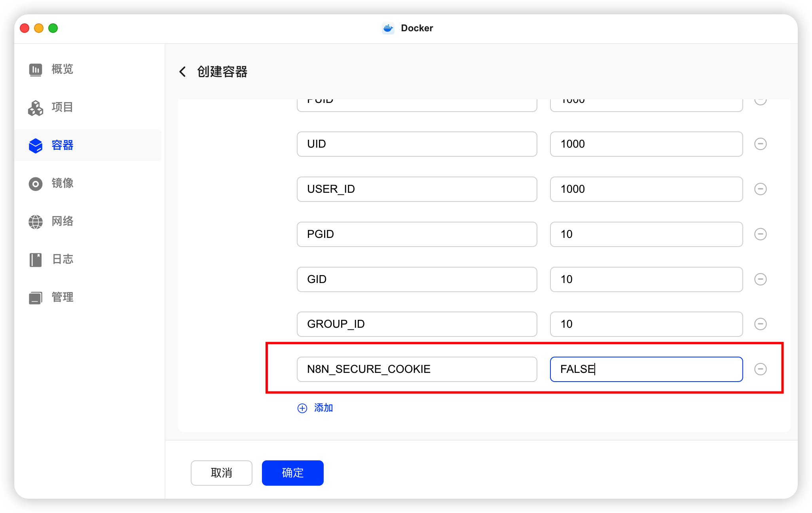Viewport: 812px width, 513px height.
Task: Click the back chevron beside 创建容器
Action: pyautogui.click(x=182, y=72)
